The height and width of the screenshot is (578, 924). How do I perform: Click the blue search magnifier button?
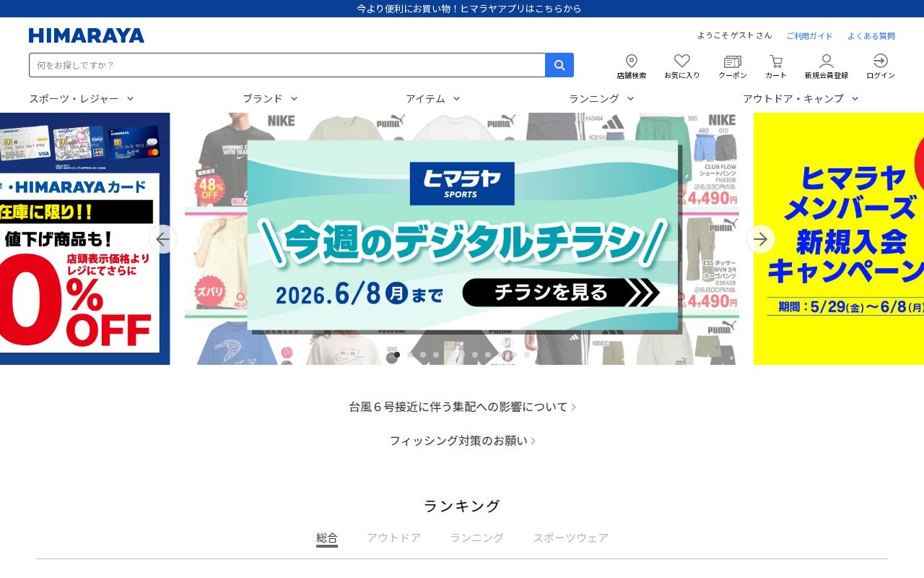559,65
